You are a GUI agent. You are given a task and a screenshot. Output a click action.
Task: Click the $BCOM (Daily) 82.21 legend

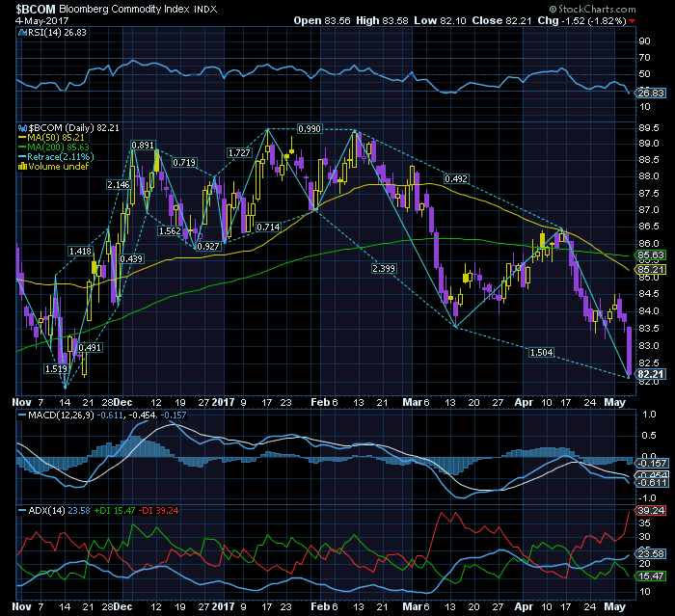(73, 128)
